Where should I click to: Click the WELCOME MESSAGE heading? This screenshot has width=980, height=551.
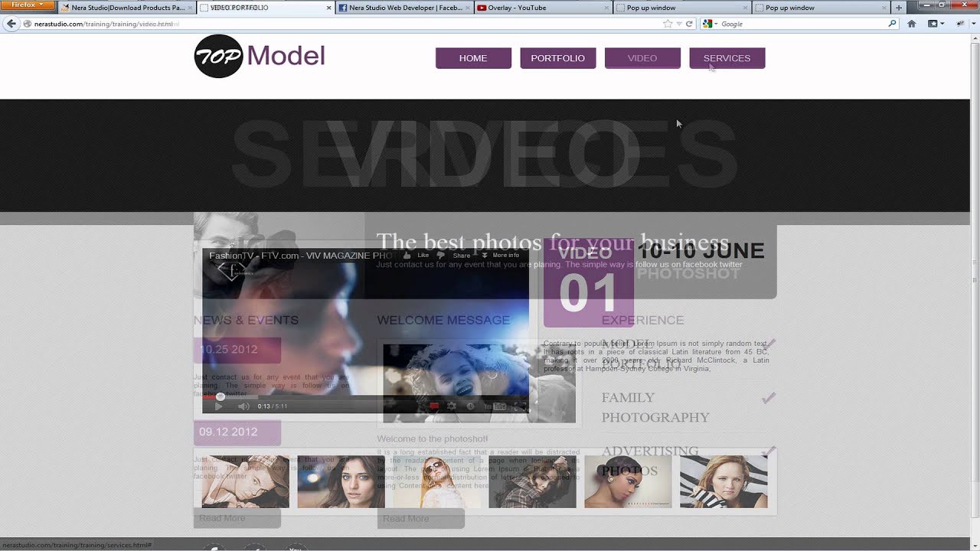coord(443,320)
